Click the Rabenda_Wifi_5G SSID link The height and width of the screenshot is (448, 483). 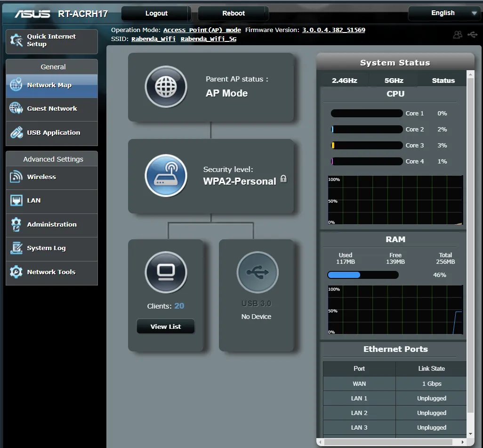tap(209, 39)
